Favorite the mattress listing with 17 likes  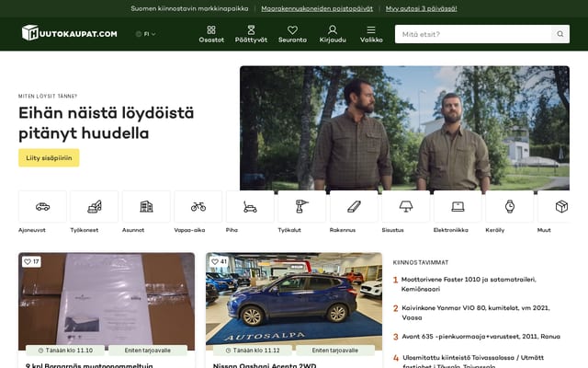point(31,261)
